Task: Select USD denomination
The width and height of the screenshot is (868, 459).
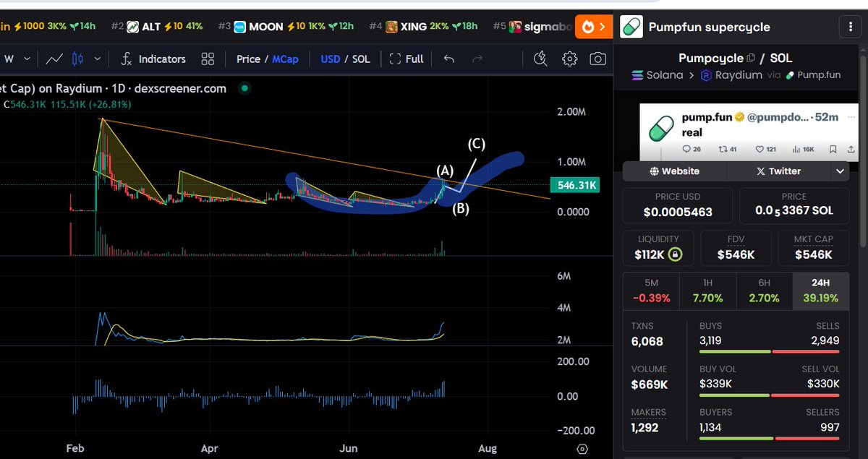Action: 331,59
